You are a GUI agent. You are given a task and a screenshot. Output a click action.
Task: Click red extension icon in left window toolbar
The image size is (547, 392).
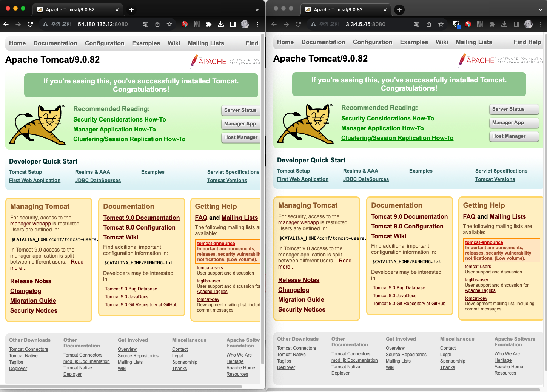pos(185,24)
